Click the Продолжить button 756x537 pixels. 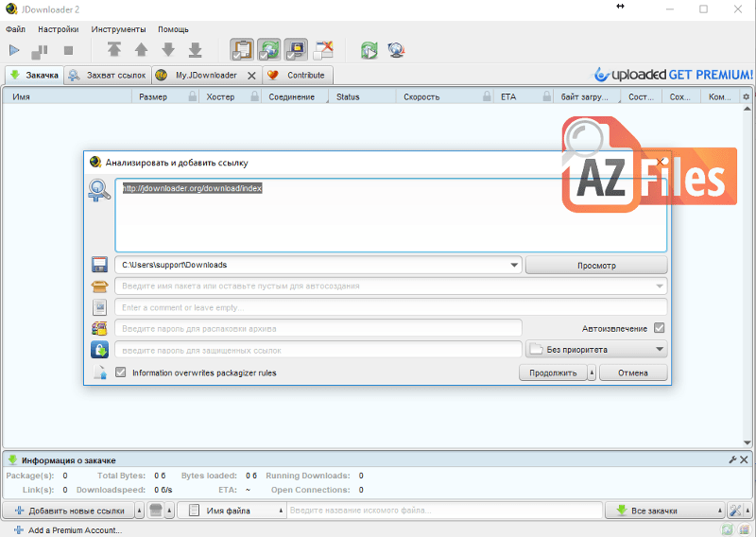[553, 372]
